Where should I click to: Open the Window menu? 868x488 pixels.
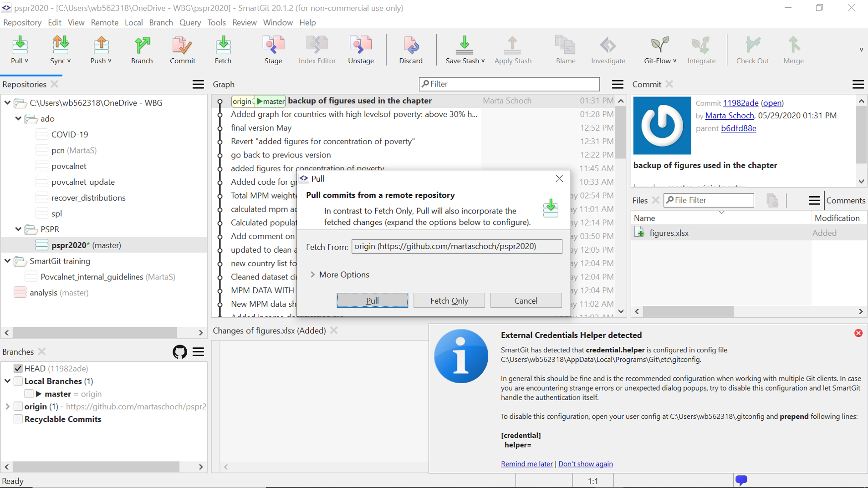[277, 22]
